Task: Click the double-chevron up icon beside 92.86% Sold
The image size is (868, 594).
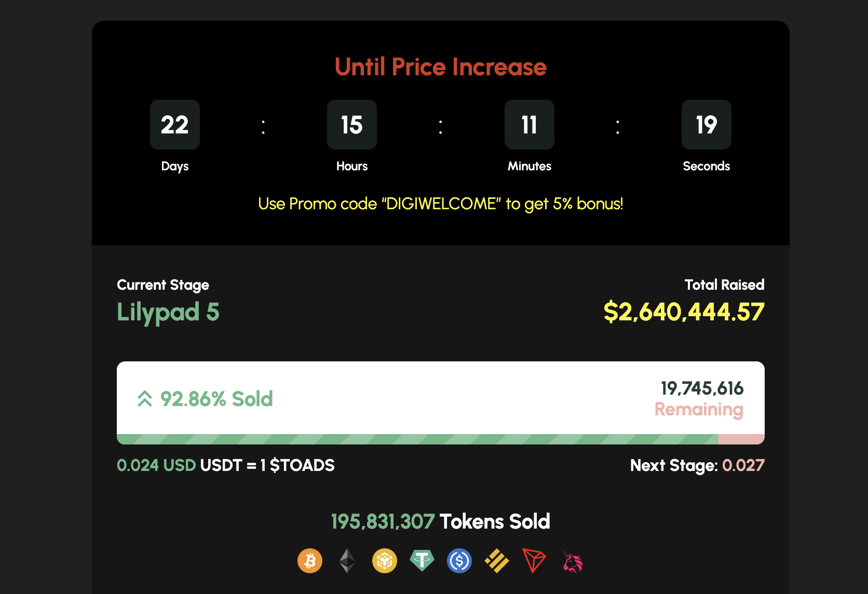Action: [x=145, y=399]
